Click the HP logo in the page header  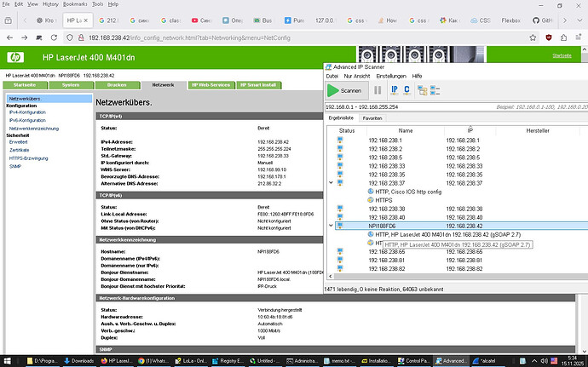(14, 58)
